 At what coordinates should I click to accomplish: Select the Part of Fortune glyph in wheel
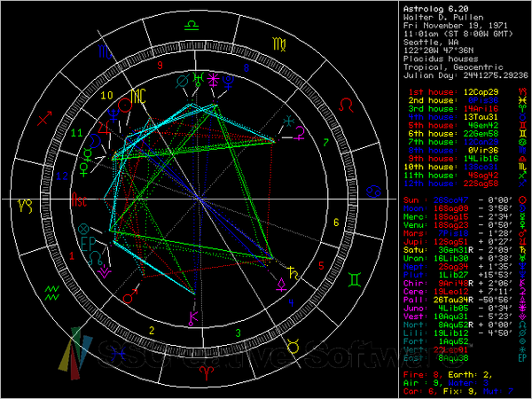[83, 229]
